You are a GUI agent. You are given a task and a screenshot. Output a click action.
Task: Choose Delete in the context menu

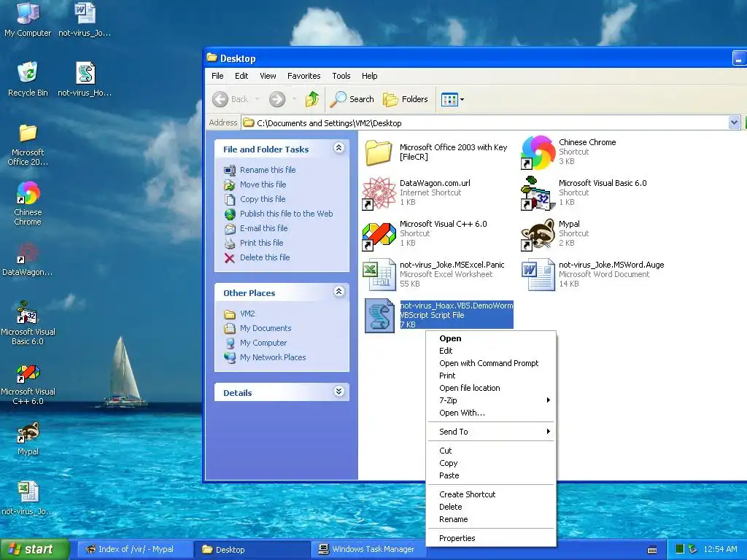491,507
